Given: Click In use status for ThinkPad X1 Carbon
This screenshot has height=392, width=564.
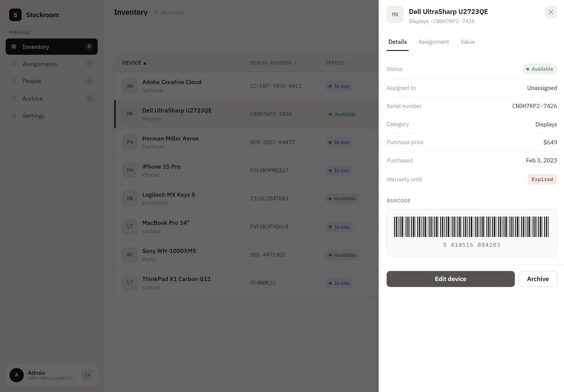Looking at the screenshot, I should pyautogui.click(x=339, y=283).
